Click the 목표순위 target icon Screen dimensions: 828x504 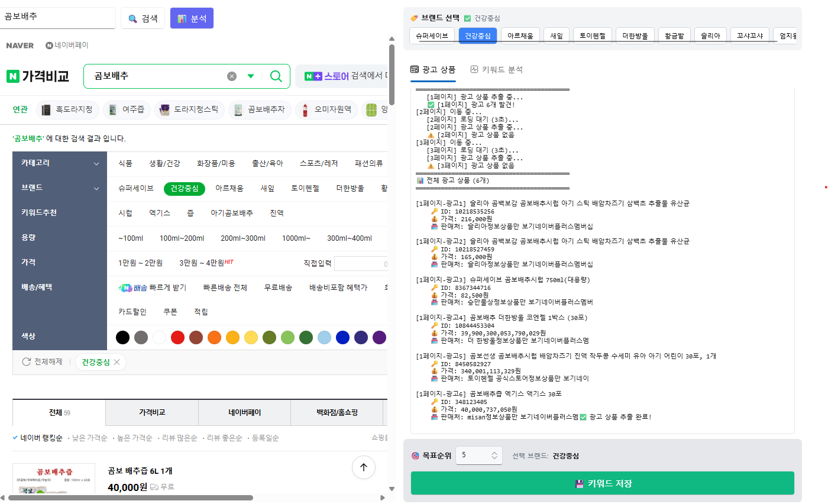(x=415, y=455)
